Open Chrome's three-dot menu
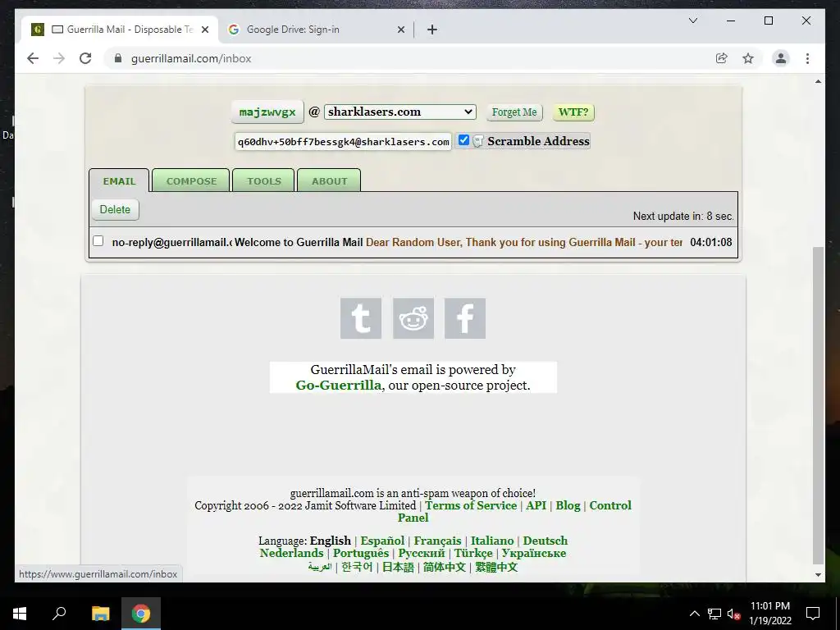The height and width of the screenshot is (630, 840). [x=807, y=58]
